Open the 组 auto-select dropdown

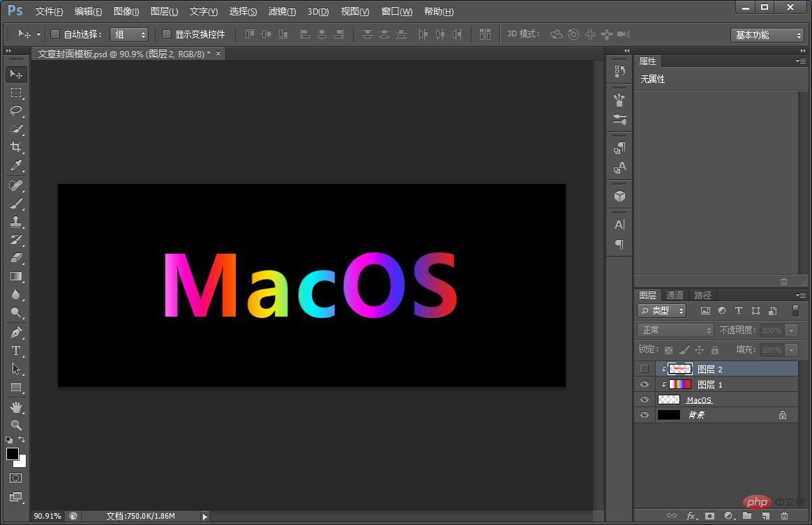tap(130, 35)
